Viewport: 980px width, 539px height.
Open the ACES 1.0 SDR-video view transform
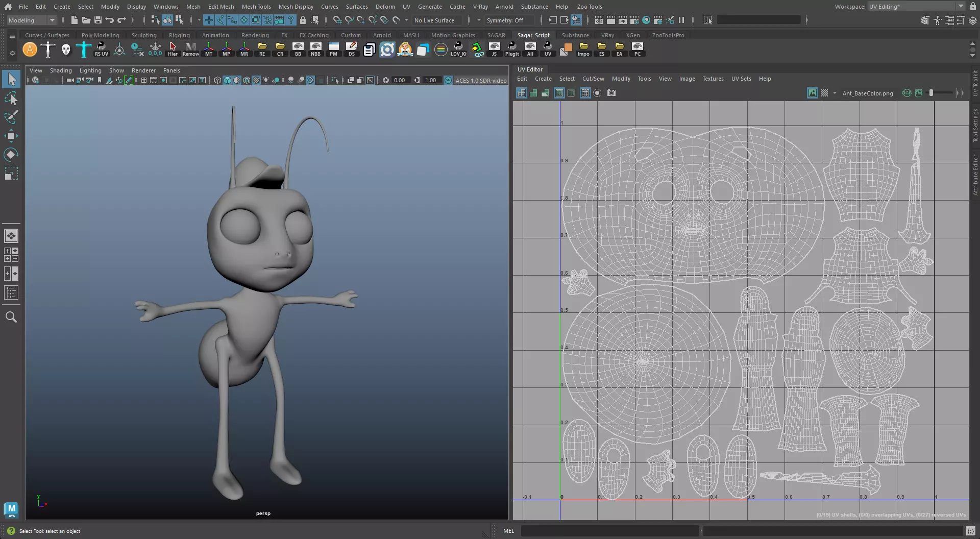481,81
